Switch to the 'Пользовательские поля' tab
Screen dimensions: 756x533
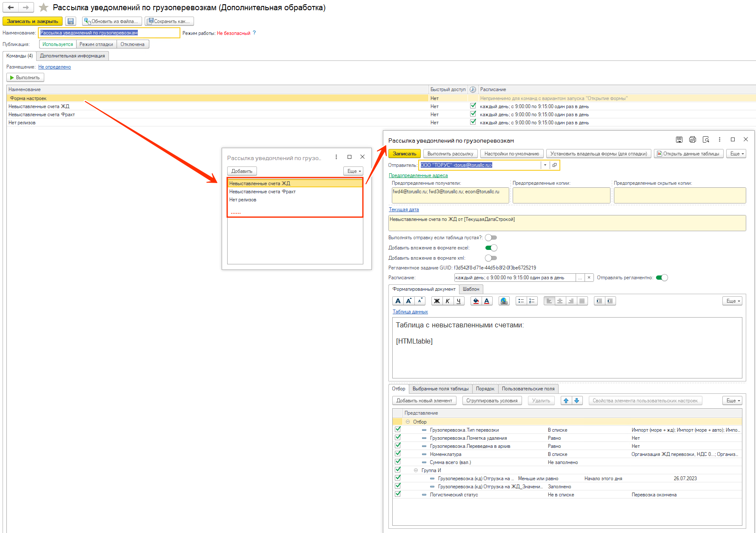click(528, 389)
